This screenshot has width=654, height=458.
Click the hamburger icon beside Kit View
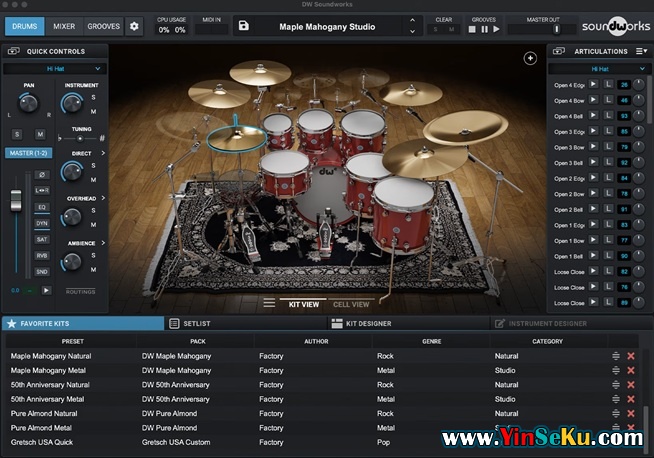[269, 303]
